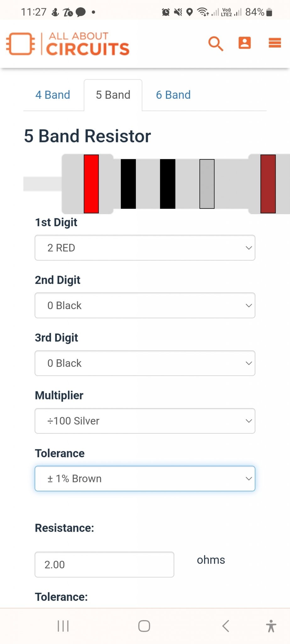Click the brown tolerance band on resistor

(x=268, y=184)
